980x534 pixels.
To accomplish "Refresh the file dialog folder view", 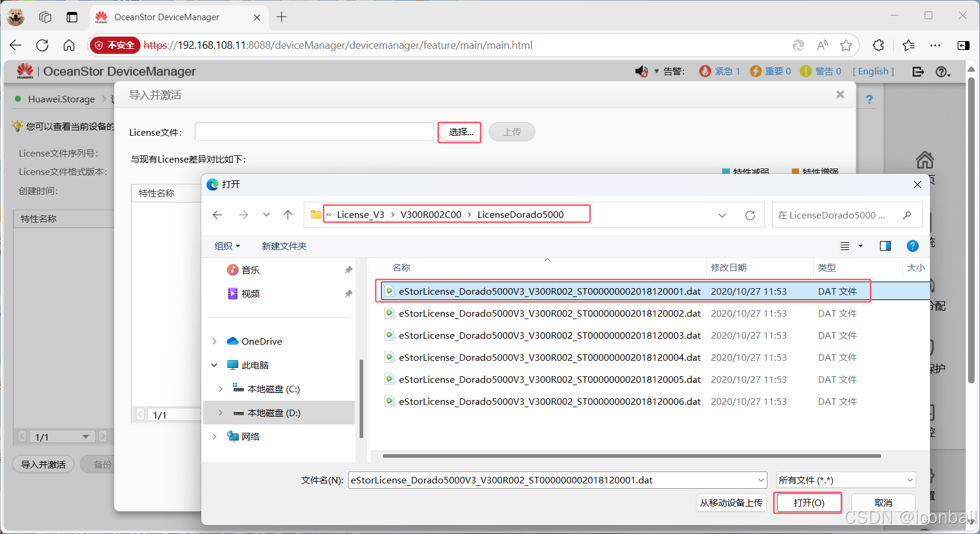I will (x=750, y=216).
